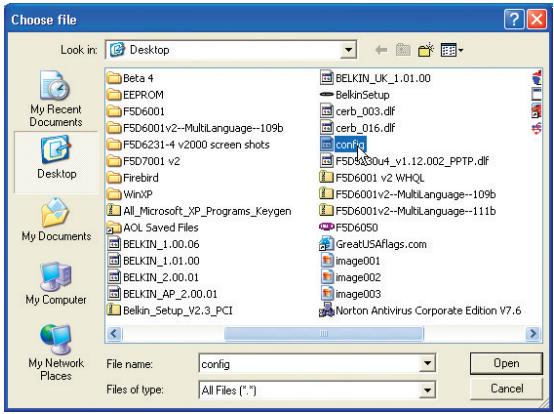Select the Beta 4 folder icon
Screen dimensions: 554x414
point(114,78)
